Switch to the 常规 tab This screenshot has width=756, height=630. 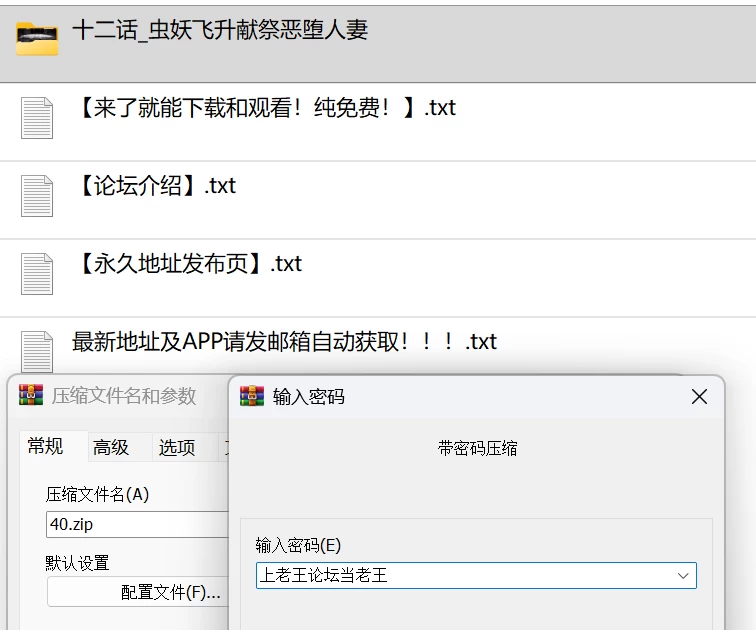point(45,446)
